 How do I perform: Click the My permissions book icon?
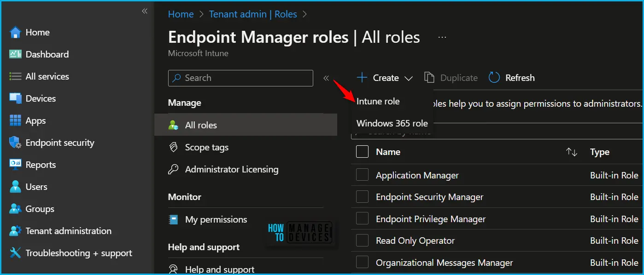coord(174,219)
